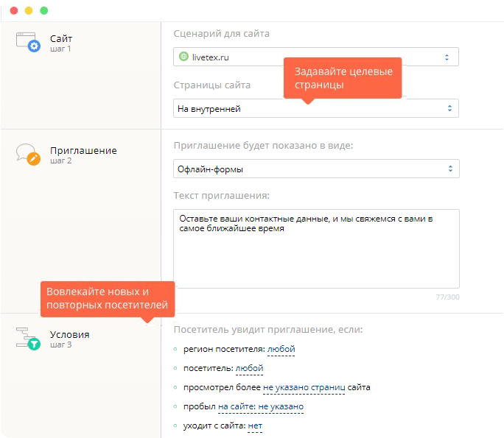Edit «не указано страниц» viewed pages condition
504x438 pixels.
(304, 388)
